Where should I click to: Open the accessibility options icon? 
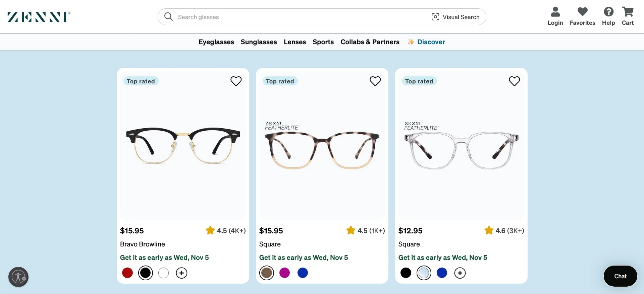coord(18,277)
